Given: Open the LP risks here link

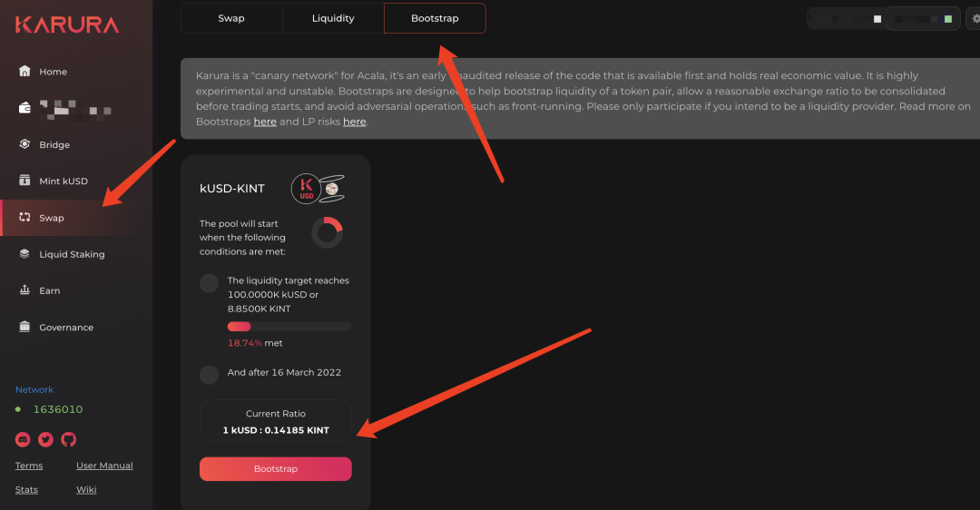Looking at the screenshot, I should click(355, 122).
